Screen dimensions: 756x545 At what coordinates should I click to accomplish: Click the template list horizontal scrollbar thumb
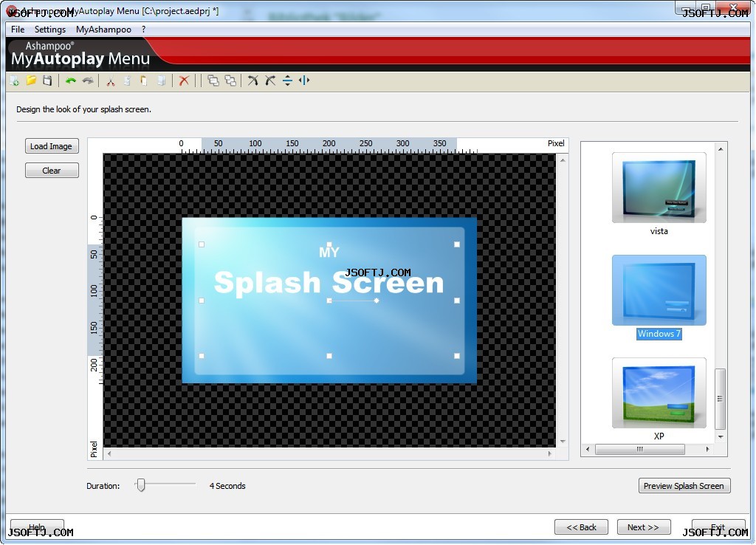(x=640, y=450)
